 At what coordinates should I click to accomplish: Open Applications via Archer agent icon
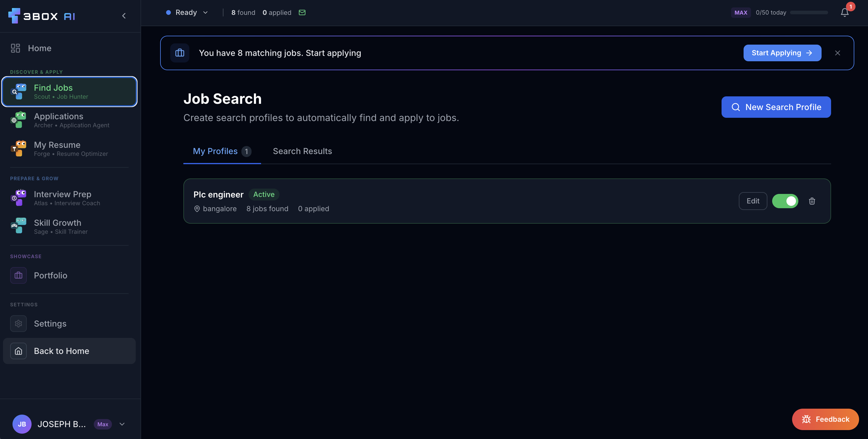click(18, 120)
